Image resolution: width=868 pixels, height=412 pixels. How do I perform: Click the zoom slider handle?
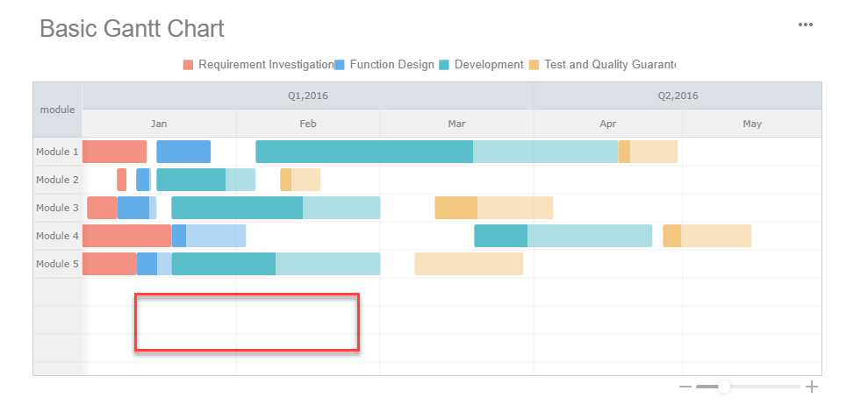pyautogui.click(x=723, y=387)
